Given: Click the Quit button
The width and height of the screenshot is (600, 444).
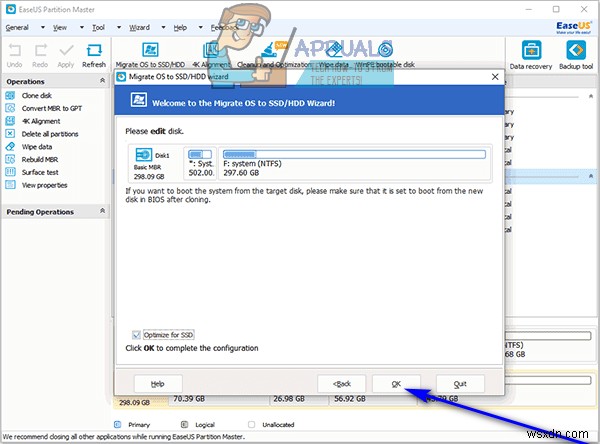Looking at the screenshot, I should click(x=460, y=384).
